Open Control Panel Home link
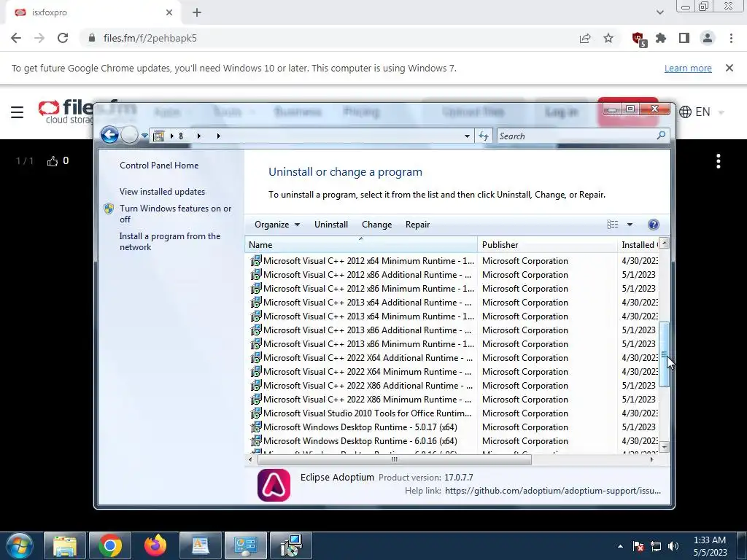747x560 pixels. pos(159,166)
